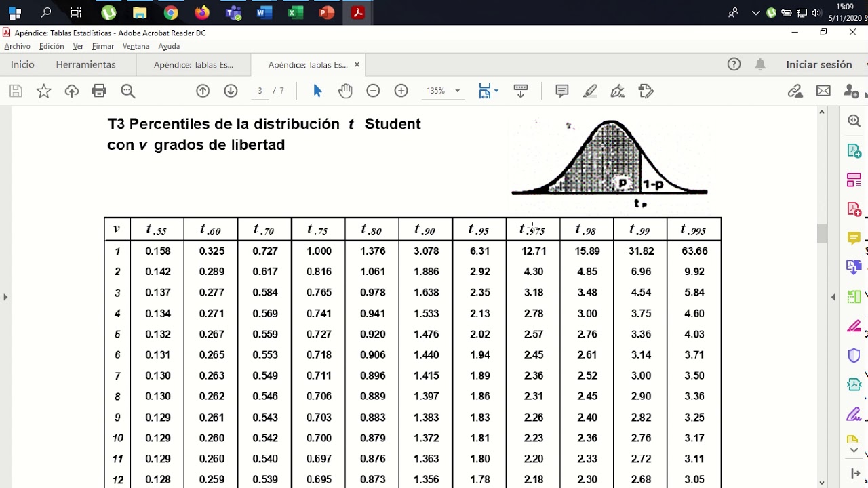Switch to the Herramientas tab
Screen dimensions: 868x488
click(85, 64)
